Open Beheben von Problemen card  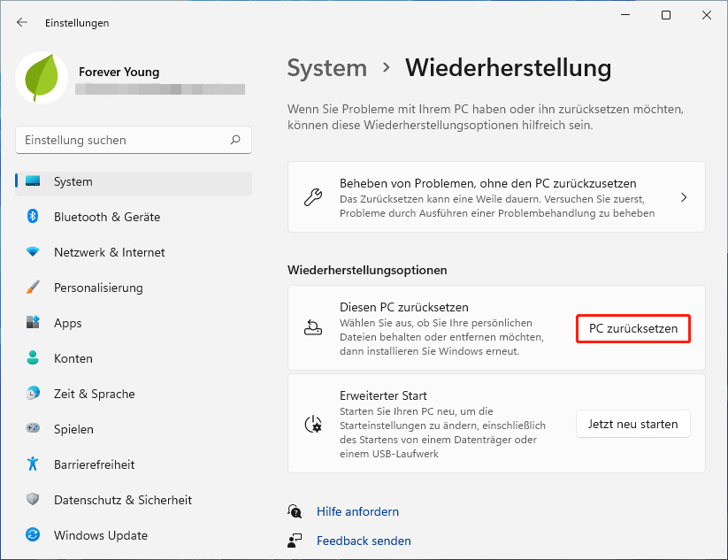pos(496,197)
